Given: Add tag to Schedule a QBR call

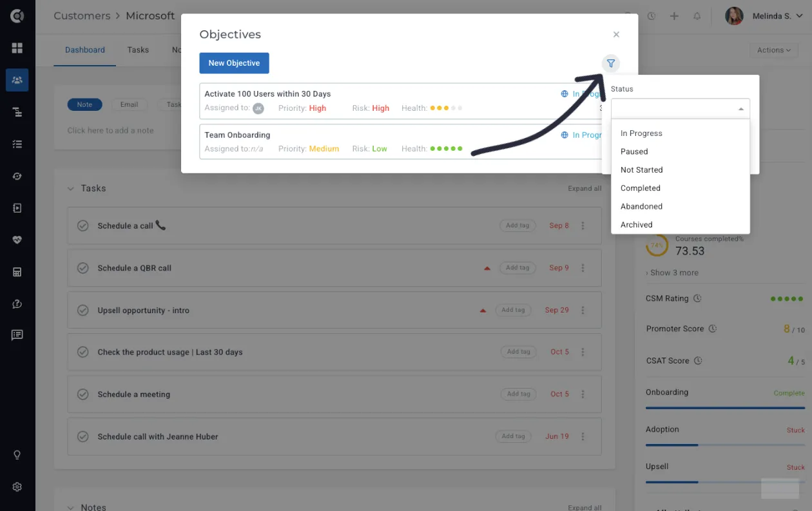Looking at the screenshot, I should coord(517,268).
